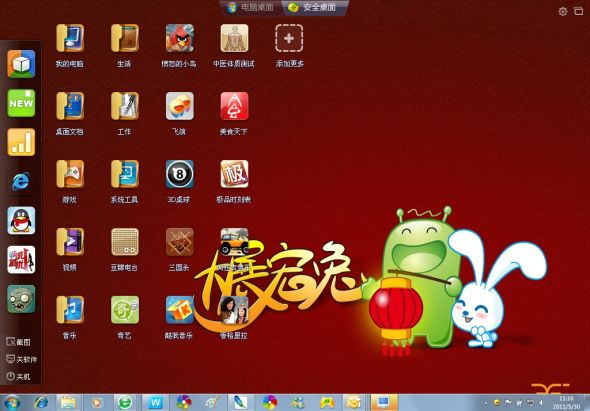This screenshot has height=411, width=590.
Task: Open Windows Explorer folder in taskbar
Action: pos(69,403)
